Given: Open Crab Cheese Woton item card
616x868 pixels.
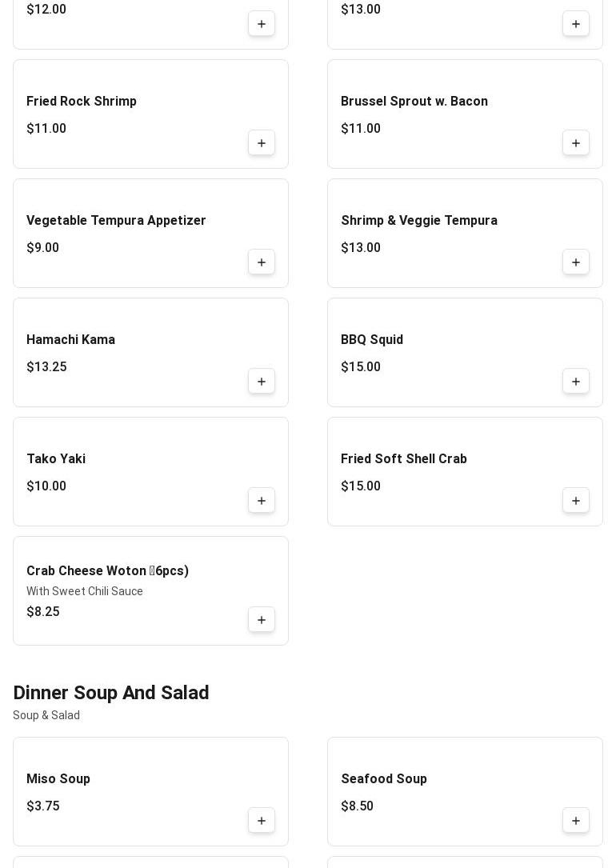Looking at the screenshot, I should [107, 571].
